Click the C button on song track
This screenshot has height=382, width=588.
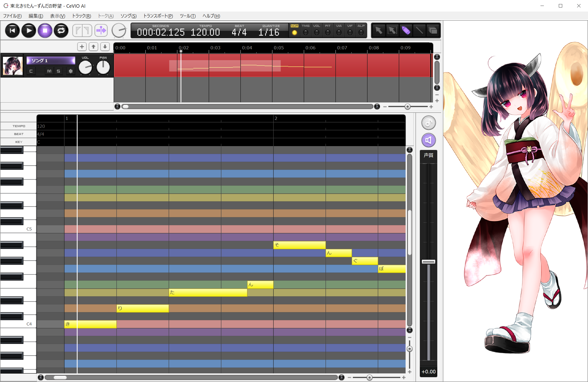click(x=31, y=71)
